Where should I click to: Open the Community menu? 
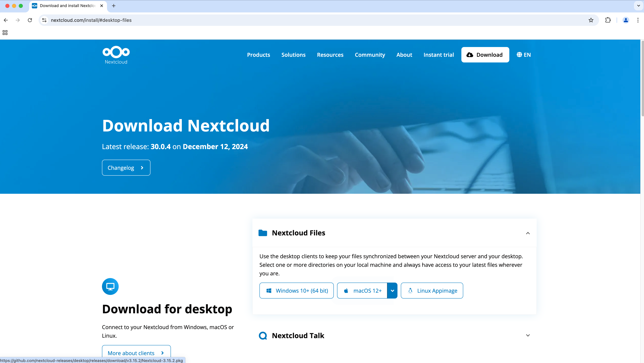coord(370,55)
